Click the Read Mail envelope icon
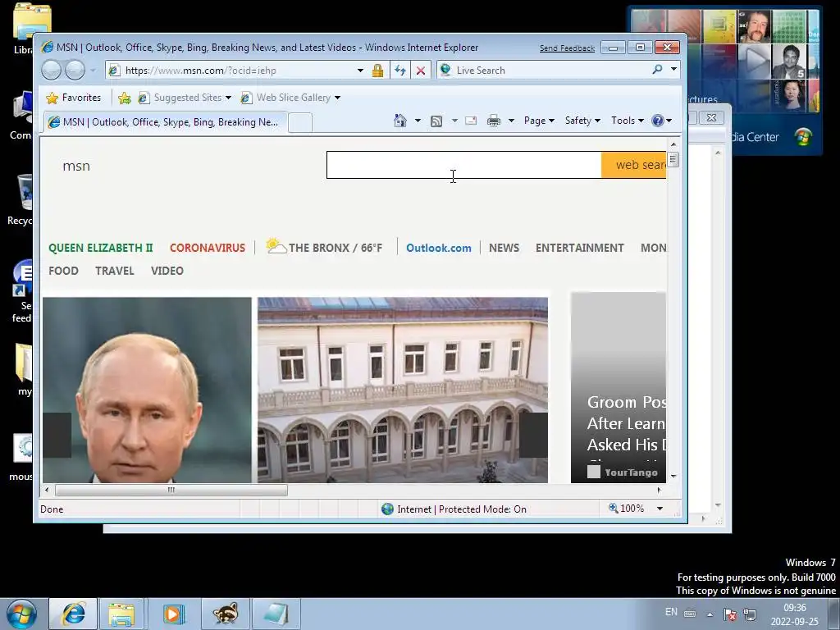The image size is (840, 630). [x=471, y=121]
